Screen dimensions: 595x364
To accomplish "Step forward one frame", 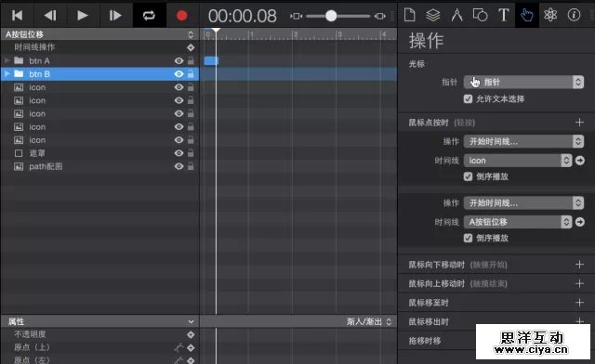I will [115, 15].
